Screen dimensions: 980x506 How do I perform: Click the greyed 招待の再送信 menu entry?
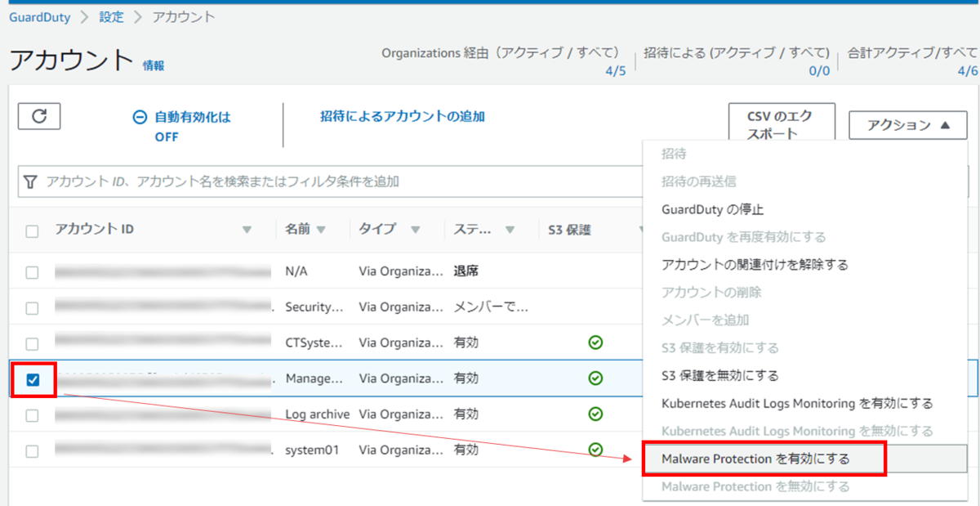tap(699, 181)
